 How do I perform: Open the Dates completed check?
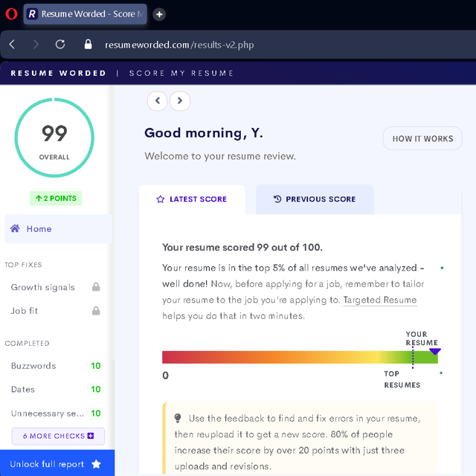(56, 389)
